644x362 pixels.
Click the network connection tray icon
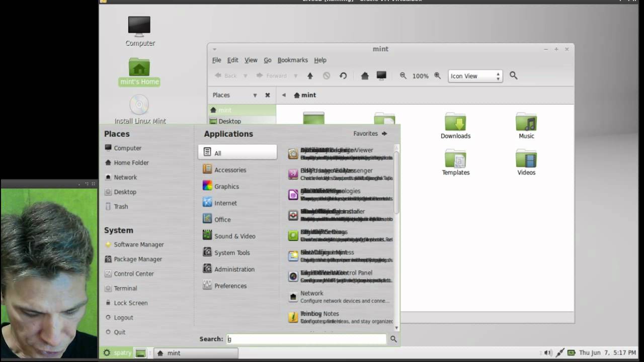click(559, 353)
